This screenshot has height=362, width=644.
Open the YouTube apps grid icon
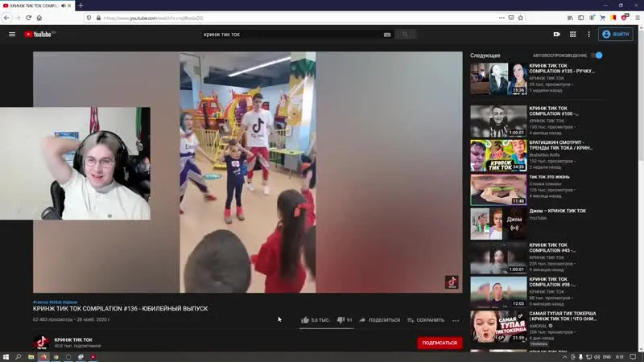pyautogui.click(x=572, y=35)
